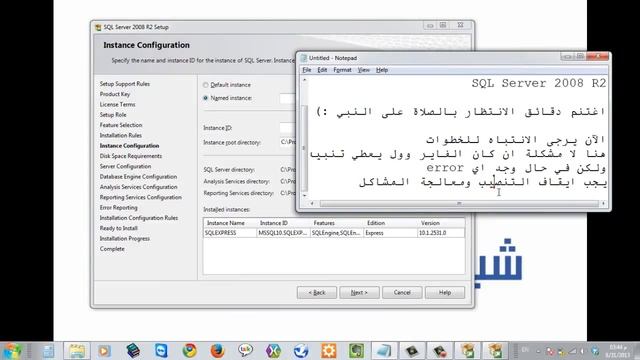Image resolution: width=640 pixels, height=360 pixels.
Task: Click the Feature Selection step
Action: point(121,125)
